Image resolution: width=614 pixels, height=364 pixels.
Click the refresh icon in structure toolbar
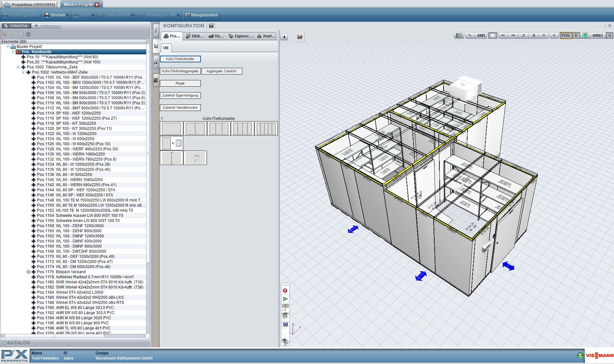[x=28, y=34]
